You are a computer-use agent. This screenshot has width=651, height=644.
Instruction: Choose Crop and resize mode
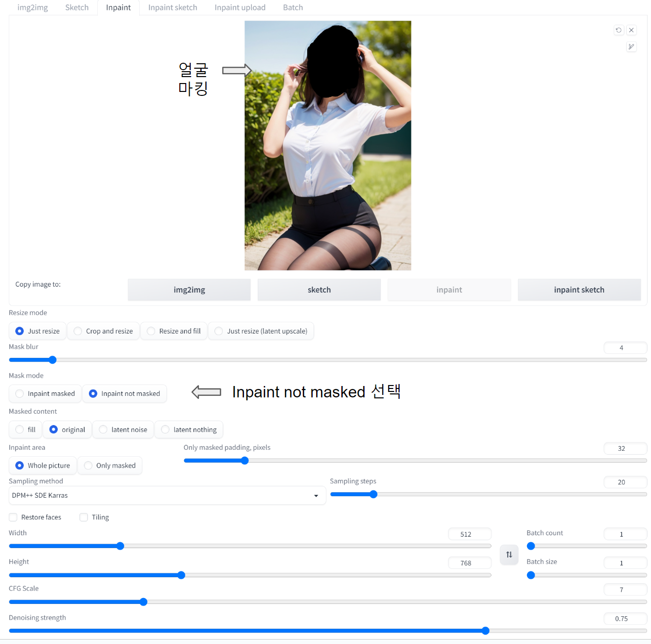(x=103, y=331)
